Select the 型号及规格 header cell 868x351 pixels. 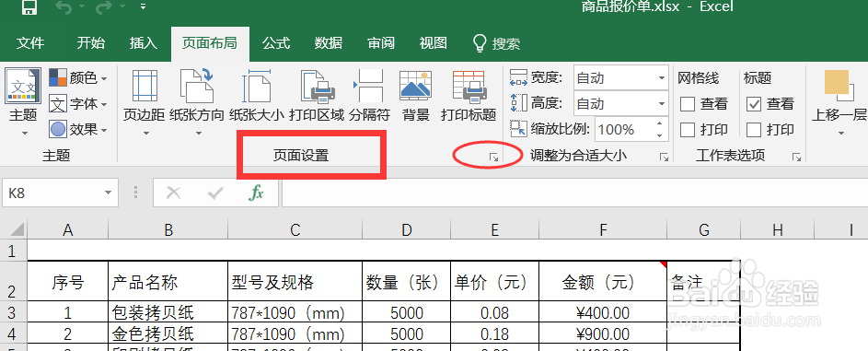coord(295,281)
